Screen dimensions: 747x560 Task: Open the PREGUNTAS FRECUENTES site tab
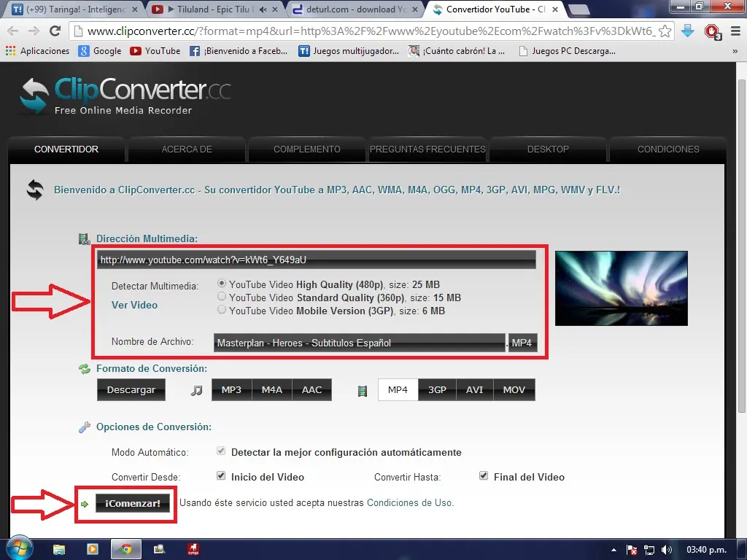tap(427, 149)
